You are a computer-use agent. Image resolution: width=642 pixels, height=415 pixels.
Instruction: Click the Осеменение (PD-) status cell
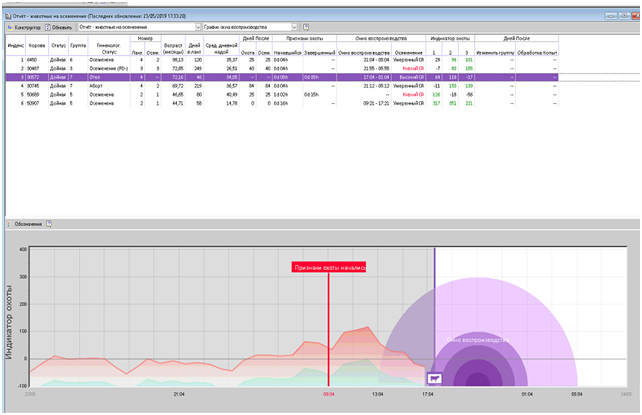coord(109,68)
